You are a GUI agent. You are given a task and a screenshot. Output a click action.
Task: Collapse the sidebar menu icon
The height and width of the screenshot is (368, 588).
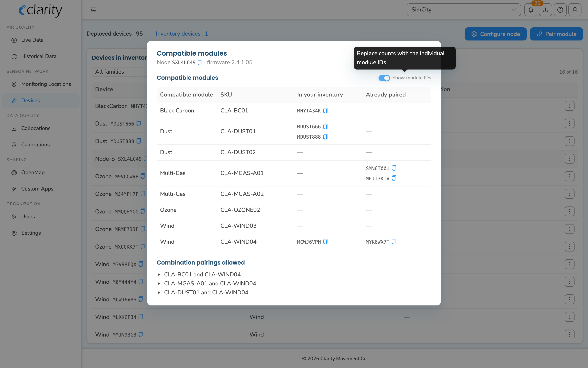(x=93, y=10)
